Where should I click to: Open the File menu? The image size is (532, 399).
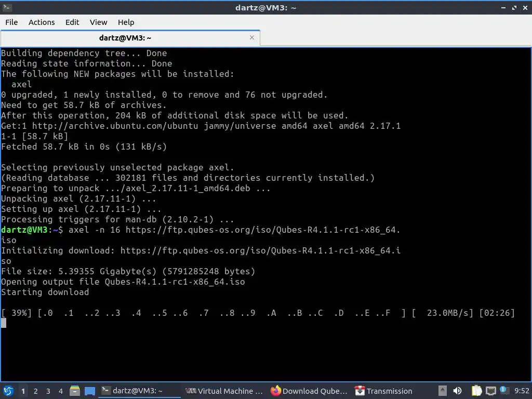point(11,22)
